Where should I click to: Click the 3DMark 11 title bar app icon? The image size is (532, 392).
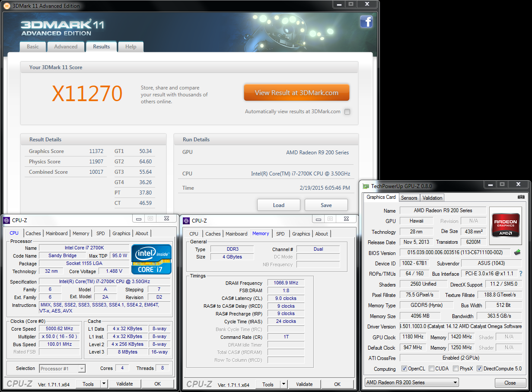(x=7, y=6)
